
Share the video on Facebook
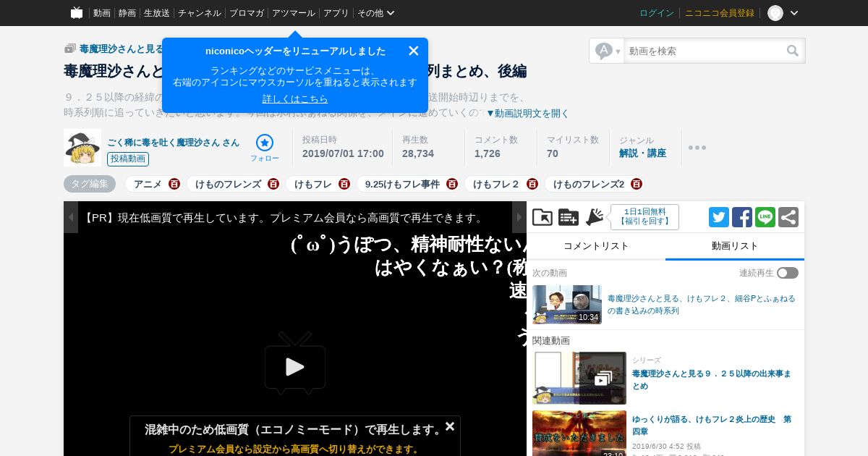(742, 217)
